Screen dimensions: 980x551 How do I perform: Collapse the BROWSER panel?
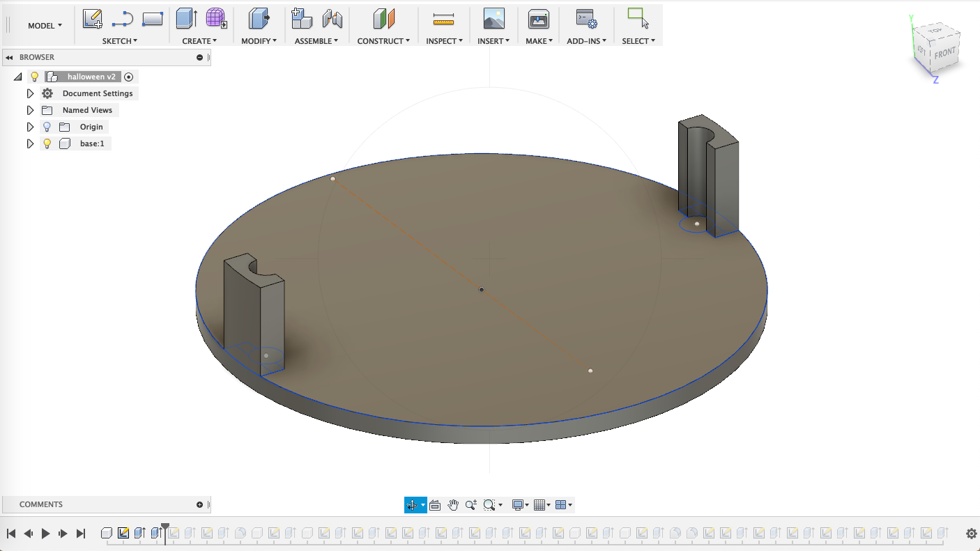(10, 57)
